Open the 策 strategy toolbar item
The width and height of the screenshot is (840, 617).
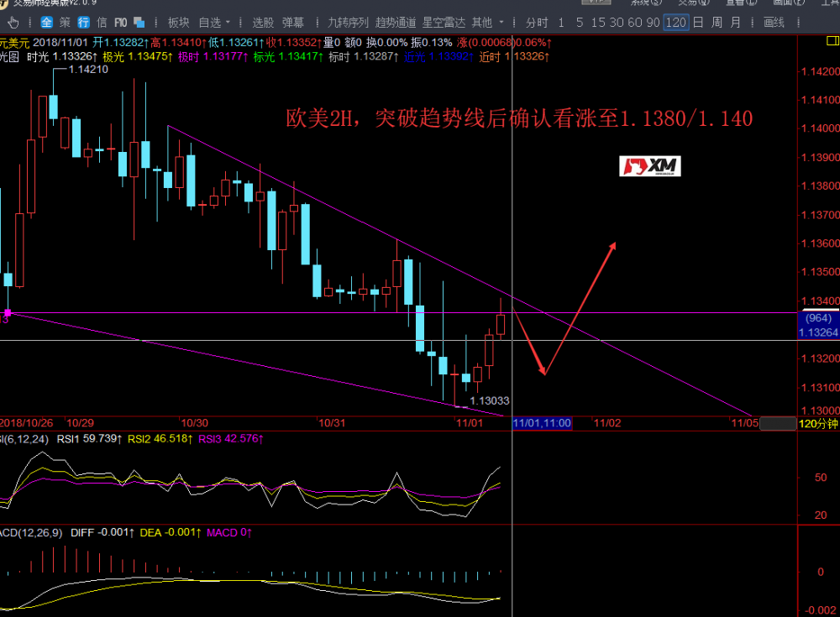[x=65, y=23]
